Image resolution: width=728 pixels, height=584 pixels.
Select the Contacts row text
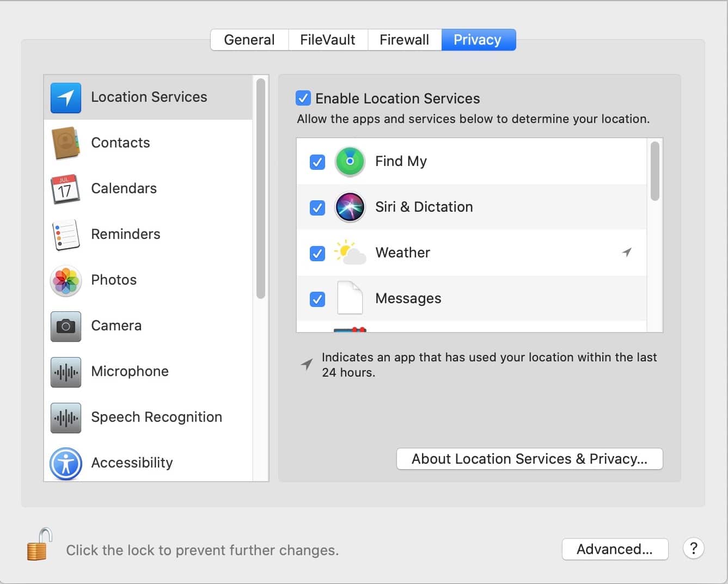(120, 143)
